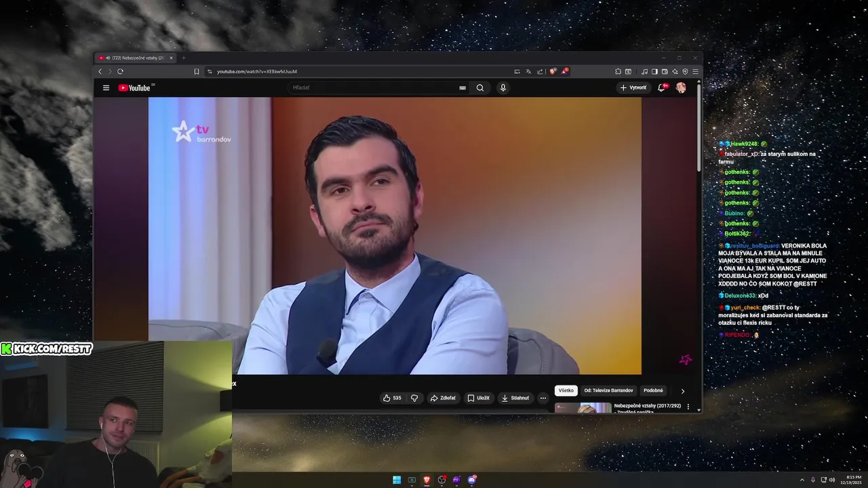The image size is (868, 488).
Task: Select the Všetko filter chip
Action: click(x=566, y=390)
